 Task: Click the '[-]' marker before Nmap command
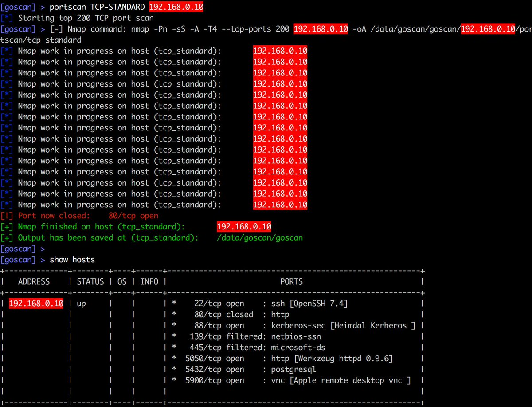(x=56, y=29)
